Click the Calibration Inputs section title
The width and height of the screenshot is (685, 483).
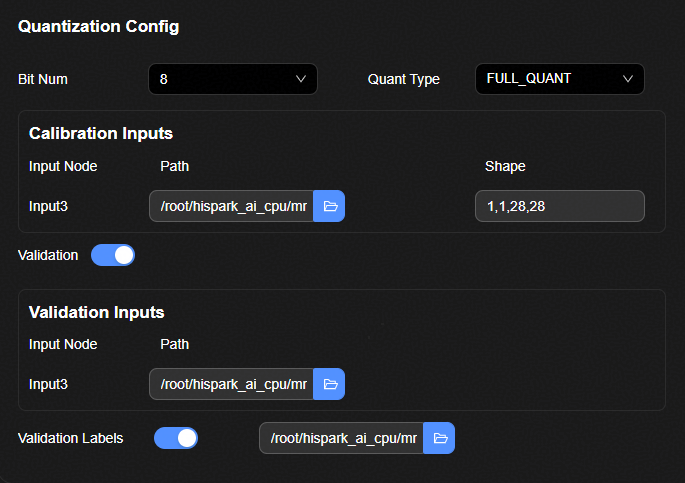pyautogui.click(x=101, y=133)
